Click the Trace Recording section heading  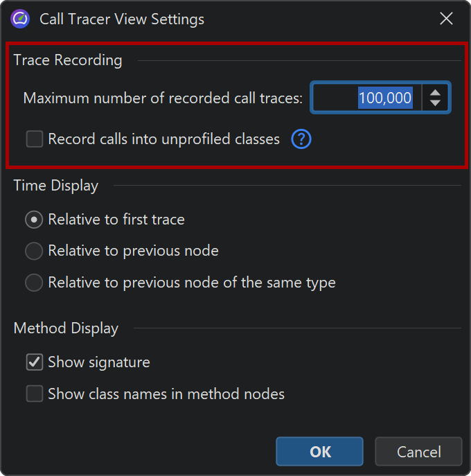point(68,60)
